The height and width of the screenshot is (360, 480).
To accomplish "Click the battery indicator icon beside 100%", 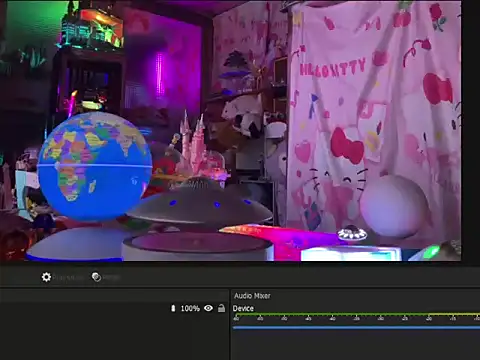I will coord(173,308).
